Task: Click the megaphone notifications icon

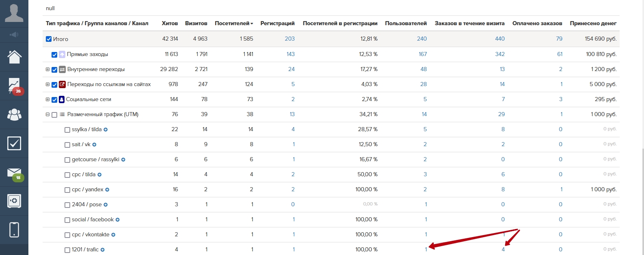Action: point(14,35)
